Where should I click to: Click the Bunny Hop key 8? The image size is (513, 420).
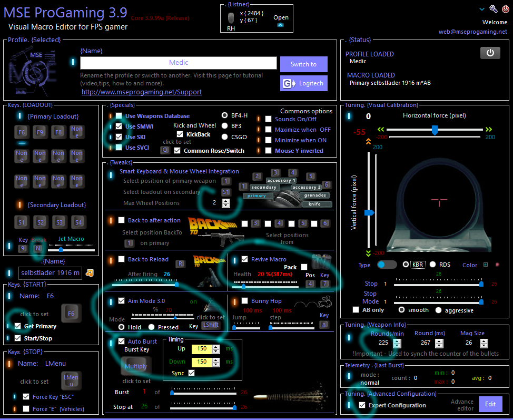click(x=324, y=325)
